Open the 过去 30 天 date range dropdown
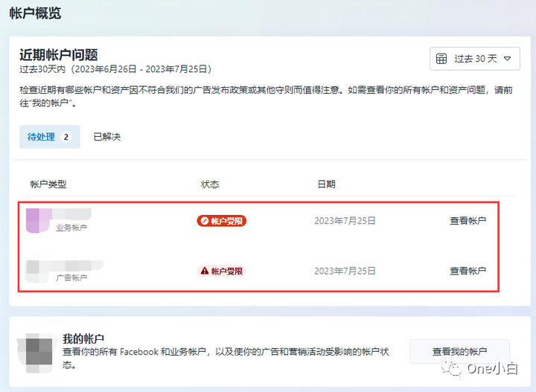Screen dimensions: 536x392 point(474,59)
